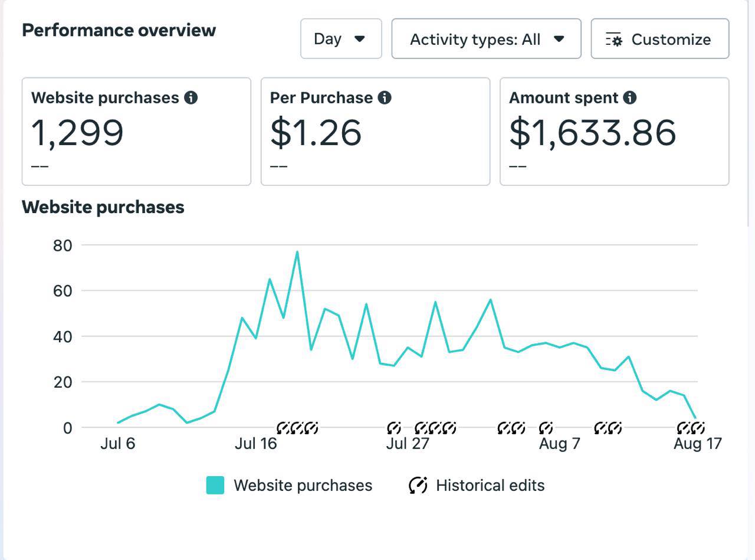This screenshot has height=560, width=755.
Task: Click the info icon next to Per Purchase
Action: [385, 98]
